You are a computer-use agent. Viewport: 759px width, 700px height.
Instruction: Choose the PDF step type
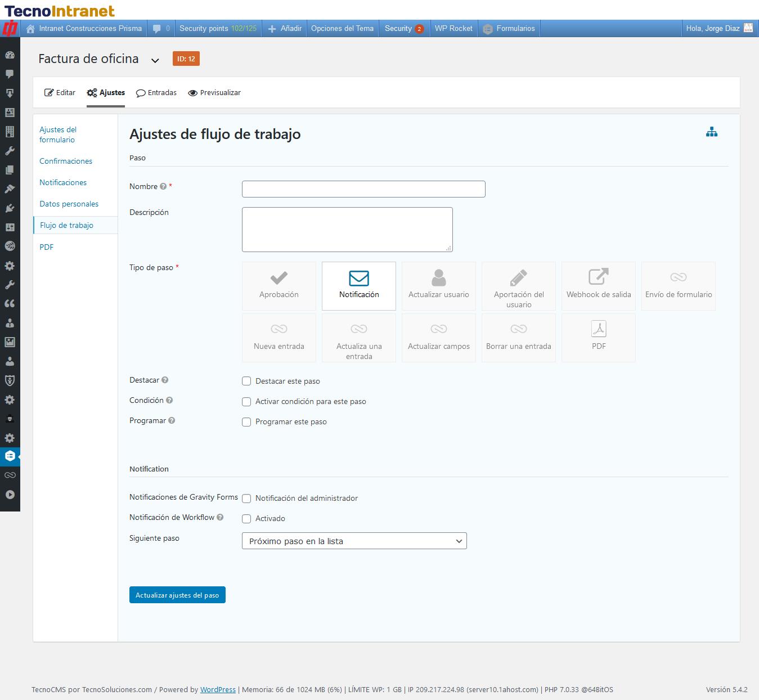(x=598, y=337)
